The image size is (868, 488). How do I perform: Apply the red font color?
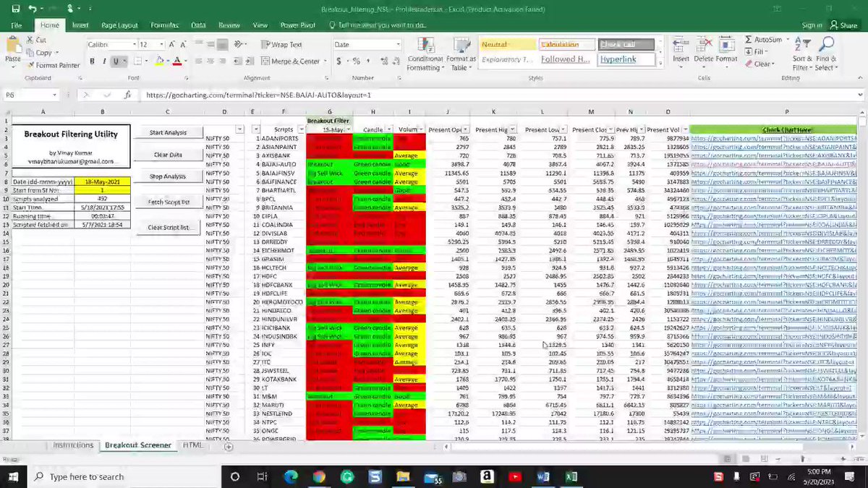177,61
